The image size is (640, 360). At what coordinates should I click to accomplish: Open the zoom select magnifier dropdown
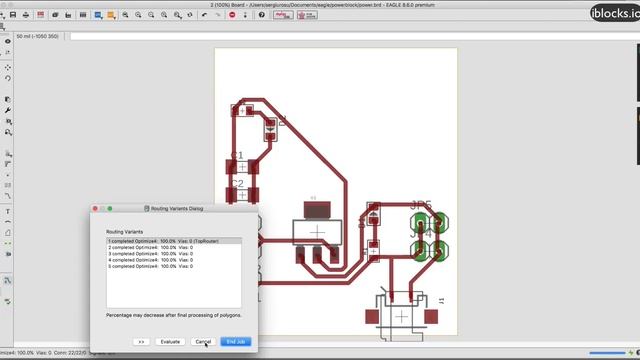coord(178,15)
